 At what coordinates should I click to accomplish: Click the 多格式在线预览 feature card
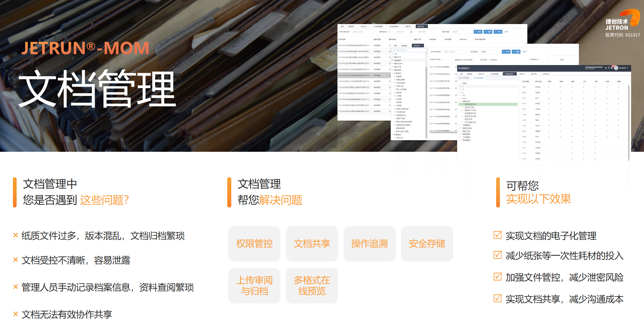[x=312, y=286]
